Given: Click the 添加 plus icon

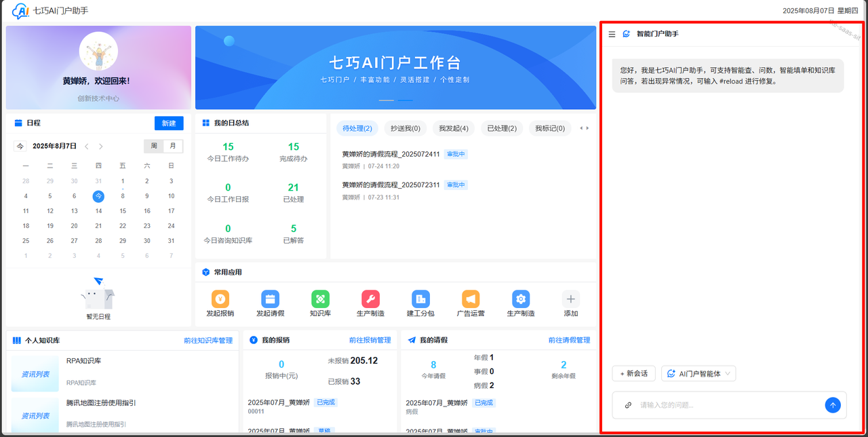Looking at the screenshot, I should click(570, 299).
